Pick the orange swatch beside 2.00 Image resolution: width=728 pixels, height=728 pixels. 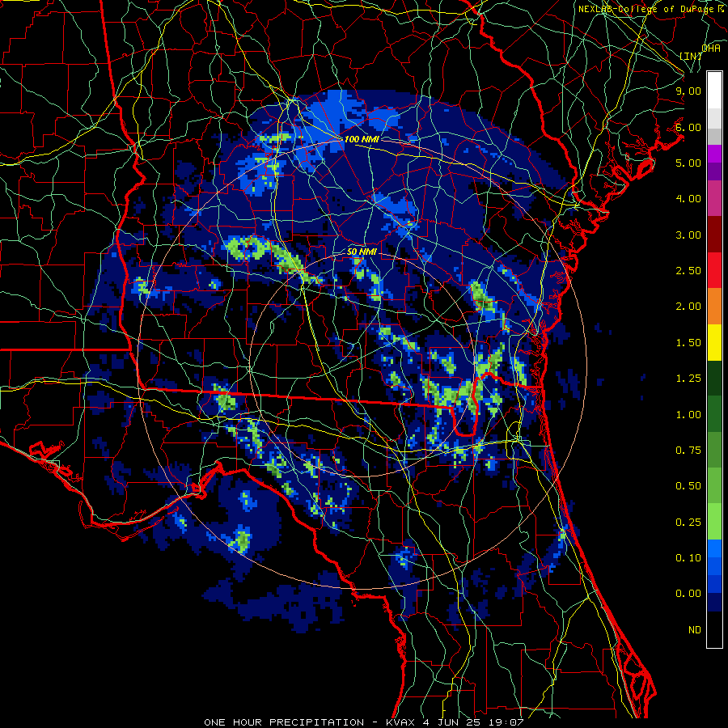tap(714, 307)
